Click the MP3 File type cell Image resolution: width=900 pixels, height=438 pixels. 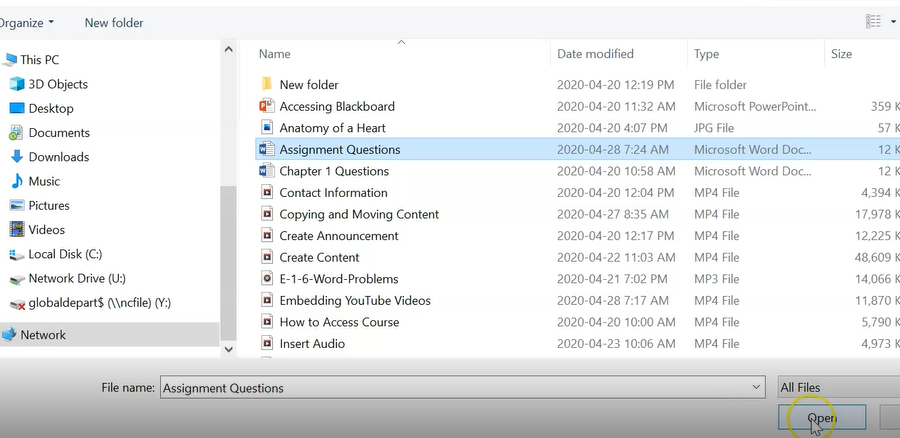pos(716,279)
